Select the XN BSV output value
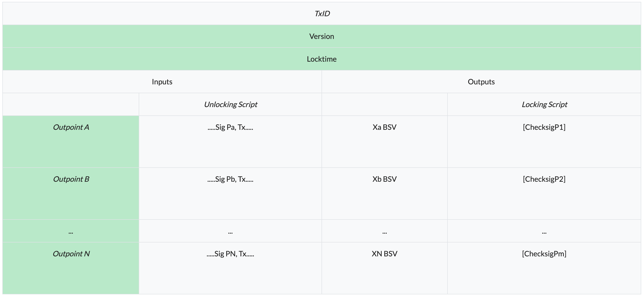The width and height of the screenshot is (644, 299). point(384,254)
